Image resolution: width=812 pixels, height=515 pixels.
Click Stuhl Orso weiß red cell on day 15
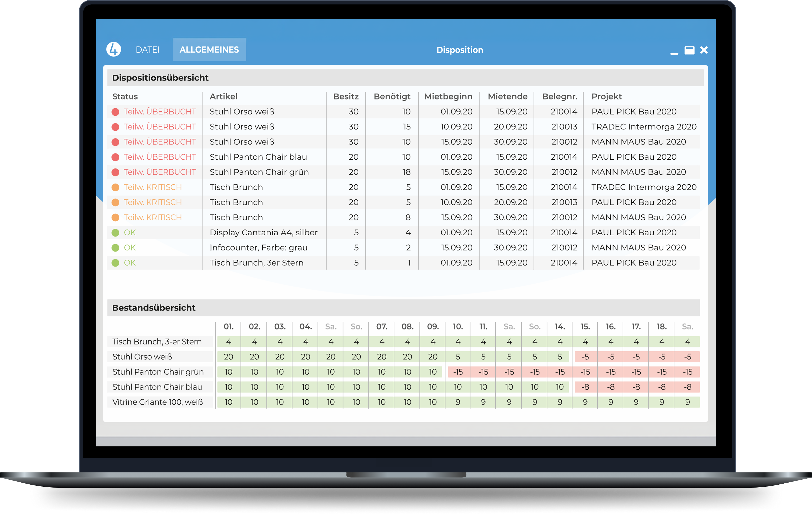tap(585, 357)
